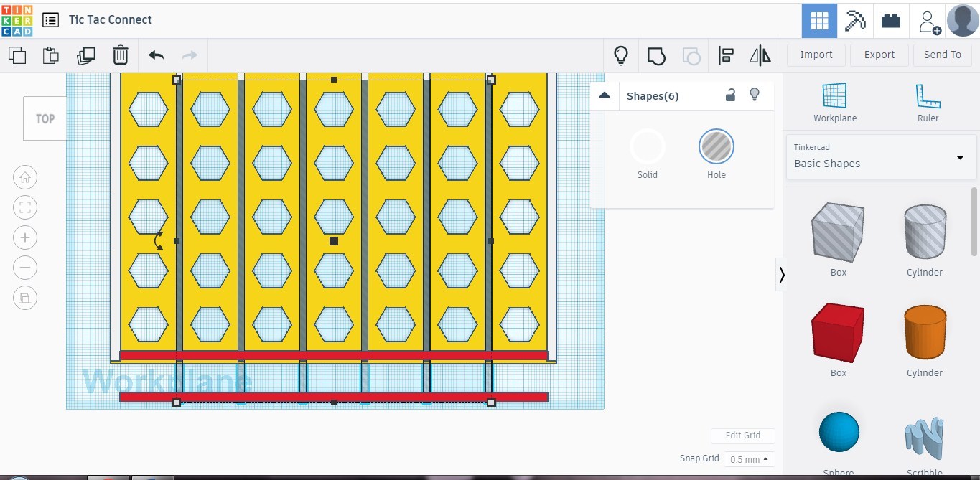Click the Import button

point(816,55)
